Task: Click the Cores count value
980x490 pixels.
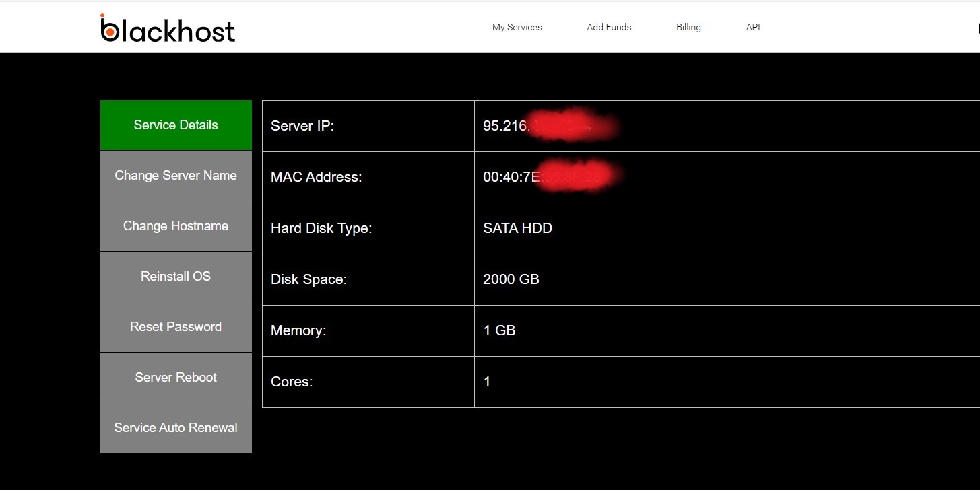Action: coord(487,382)
